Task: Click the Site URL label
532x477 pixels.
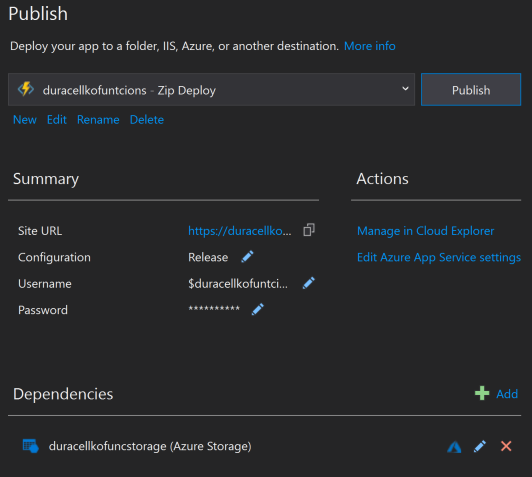Action: pos(40,231)
